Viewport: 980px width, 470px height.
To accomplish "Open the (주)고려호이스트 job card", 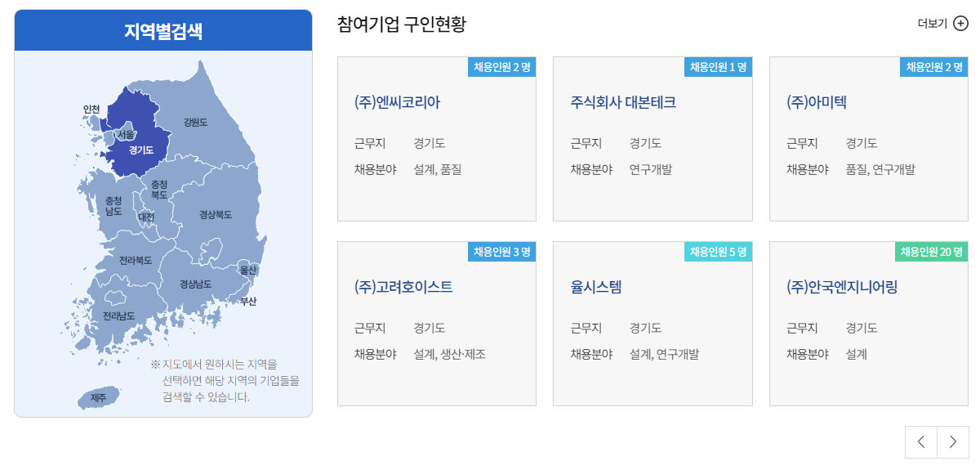I will click(x=437, y=324).
